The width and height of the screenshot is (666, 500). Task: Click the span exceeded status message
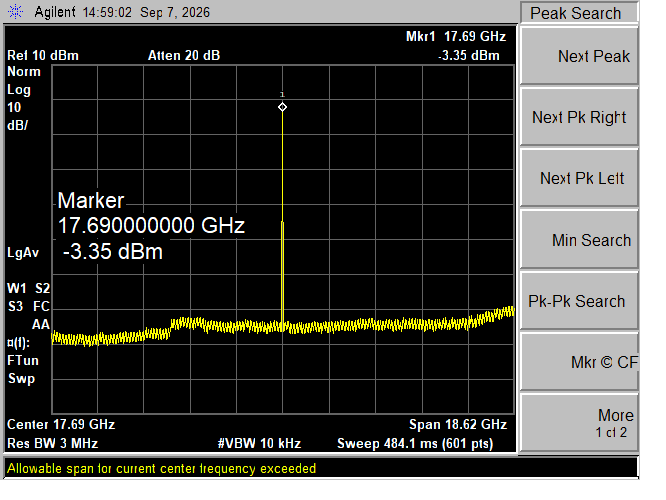[161, 469]
